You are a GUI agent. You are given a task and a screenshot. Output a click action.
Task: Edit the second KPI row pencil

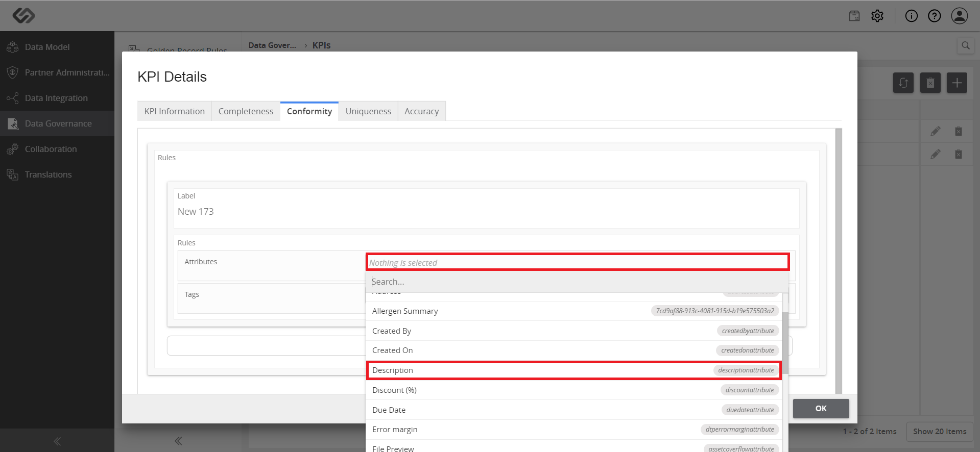(x=936, y=154)
